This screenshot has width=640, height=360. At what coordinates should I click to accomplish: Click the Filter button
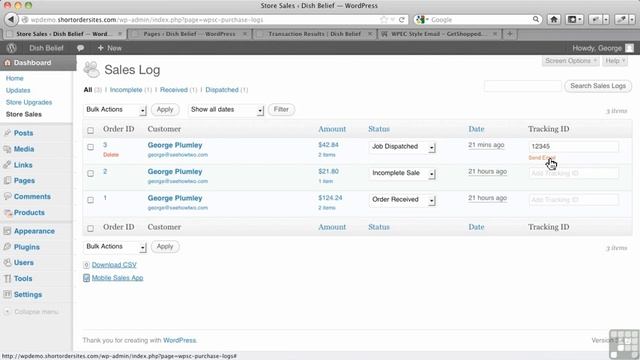(x=281, y=109)
